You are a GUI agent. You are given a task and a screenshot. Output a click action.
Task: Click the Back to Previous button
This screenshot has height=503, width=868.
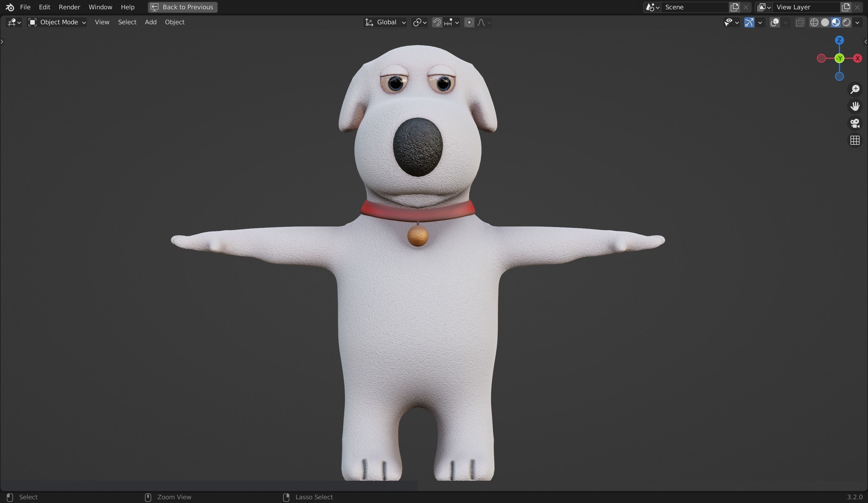click(x=183, y=7)
